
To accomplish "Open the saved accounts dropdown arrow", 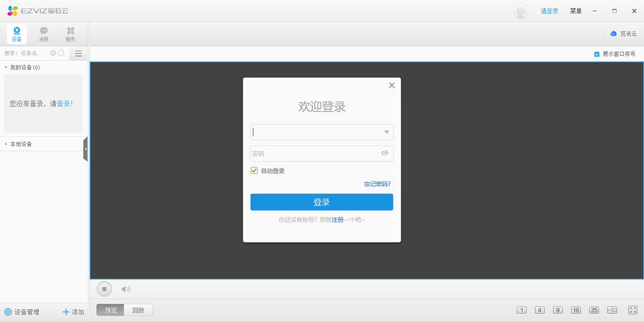I will (386, 132).
